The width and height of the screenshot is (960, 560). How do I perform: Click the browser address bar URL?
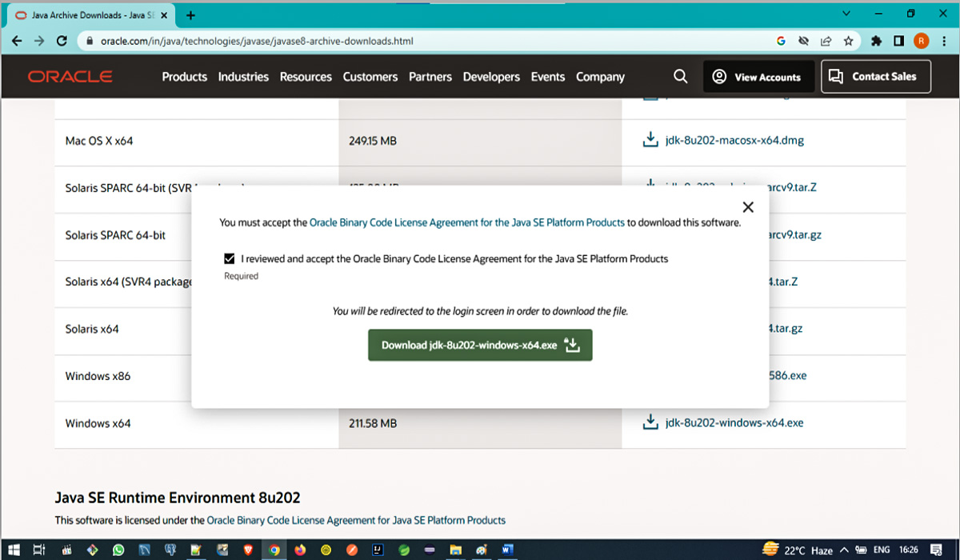coord(256,41)
